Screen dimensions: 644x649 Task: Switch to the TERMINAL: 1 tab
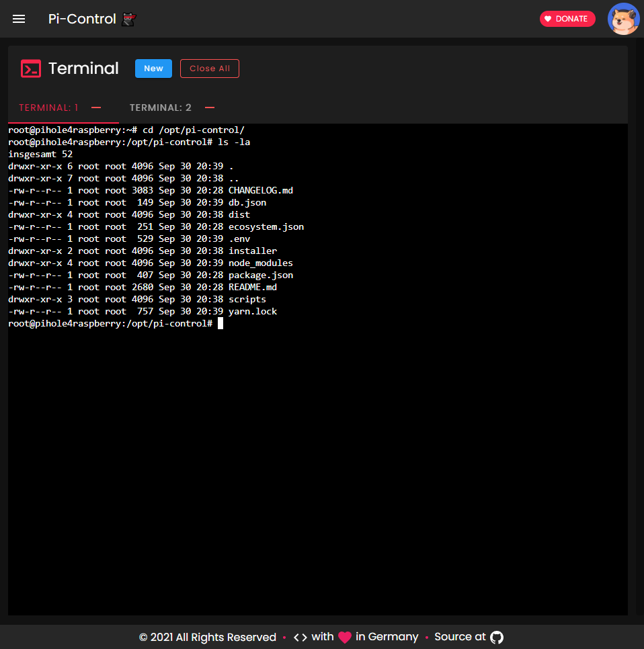[x=48, y=107]
